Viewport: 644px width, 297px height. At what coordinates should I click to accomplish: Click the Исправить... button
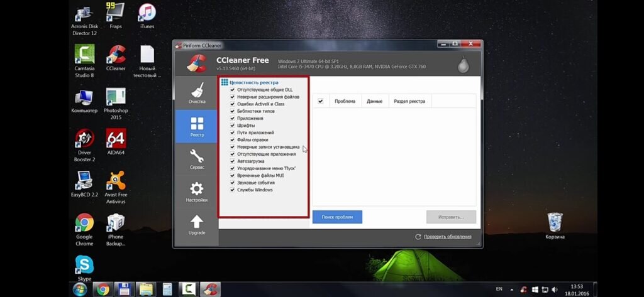click(451, 217)
